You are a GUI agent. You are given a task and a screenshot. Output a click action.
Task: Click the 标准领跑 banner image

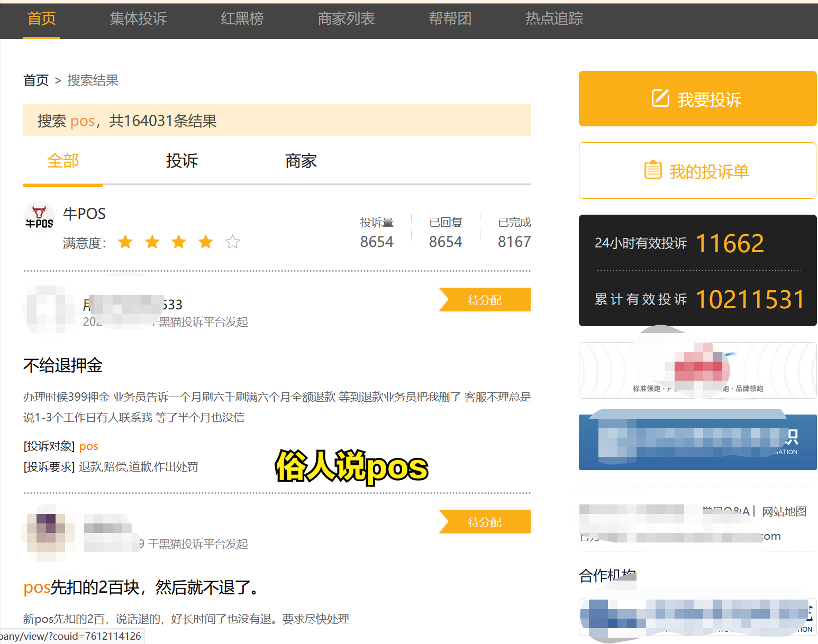697,370
